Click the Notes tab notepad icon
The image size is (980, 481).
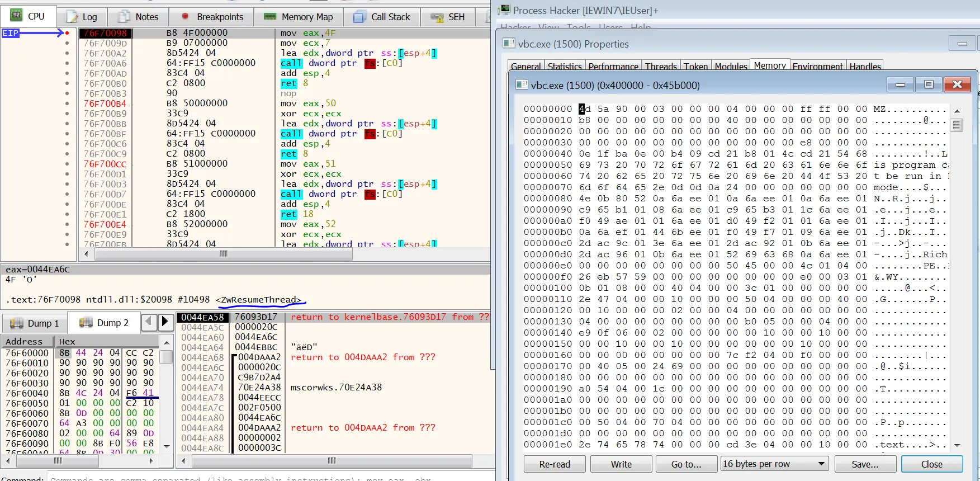[x=124, y=17]
